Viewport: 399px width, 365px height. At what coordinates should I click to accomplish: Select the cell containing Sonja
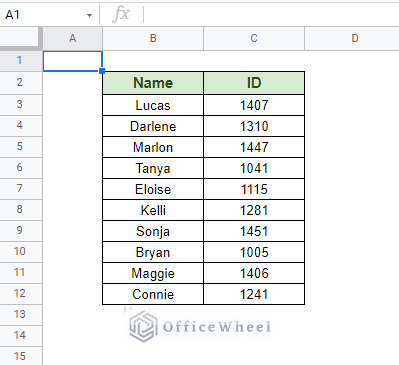tap(153, 231)
